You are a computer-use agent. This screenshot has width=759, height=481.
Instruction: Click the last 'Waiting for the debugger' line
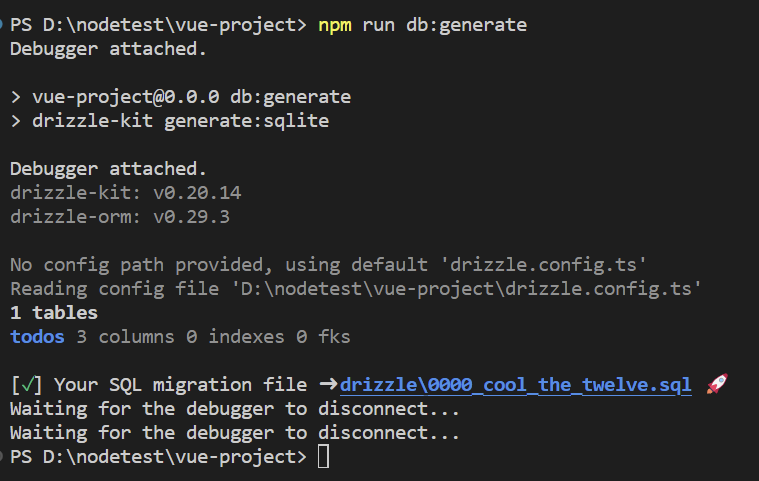pos(234,433)
